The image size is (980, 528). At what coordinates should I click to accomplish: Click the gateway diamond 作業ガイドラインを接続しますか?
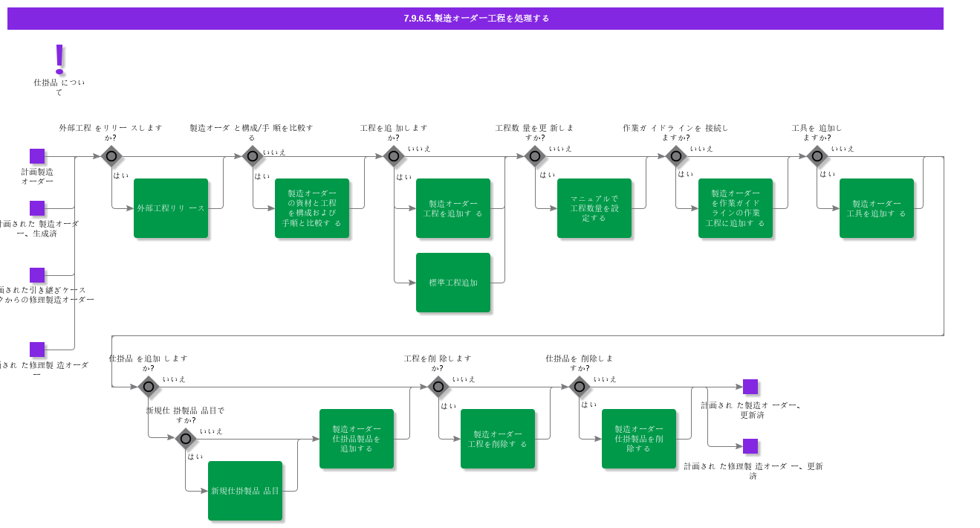pos(676,156)
